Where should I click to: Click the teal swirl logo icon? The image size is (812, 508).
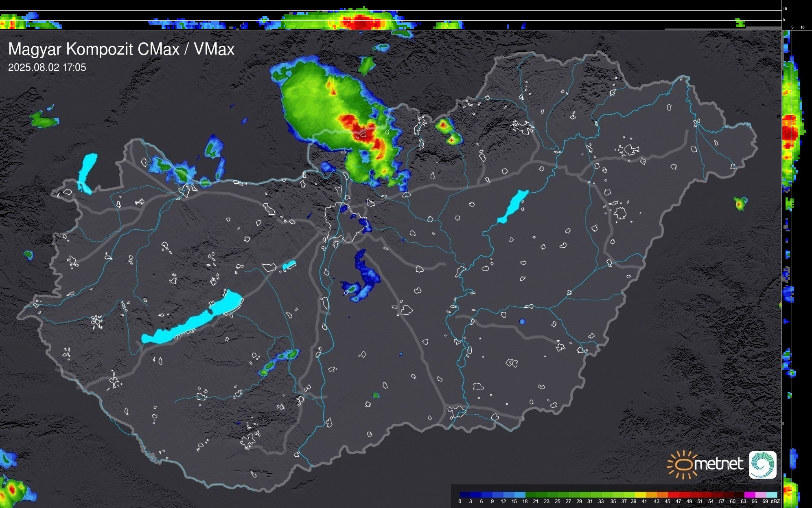tap(762, 464)
